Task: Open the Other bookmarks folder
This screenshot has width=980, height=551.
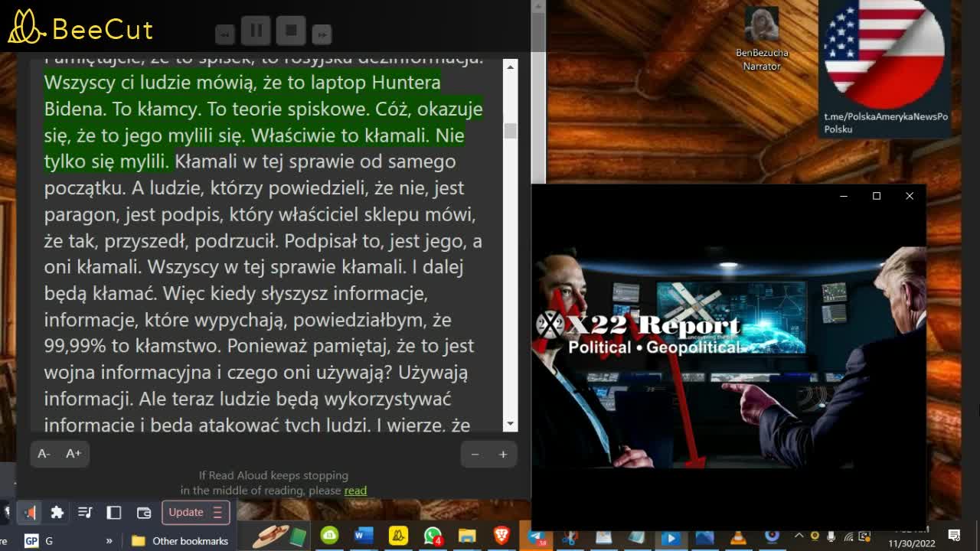Action: click(181, 541)
